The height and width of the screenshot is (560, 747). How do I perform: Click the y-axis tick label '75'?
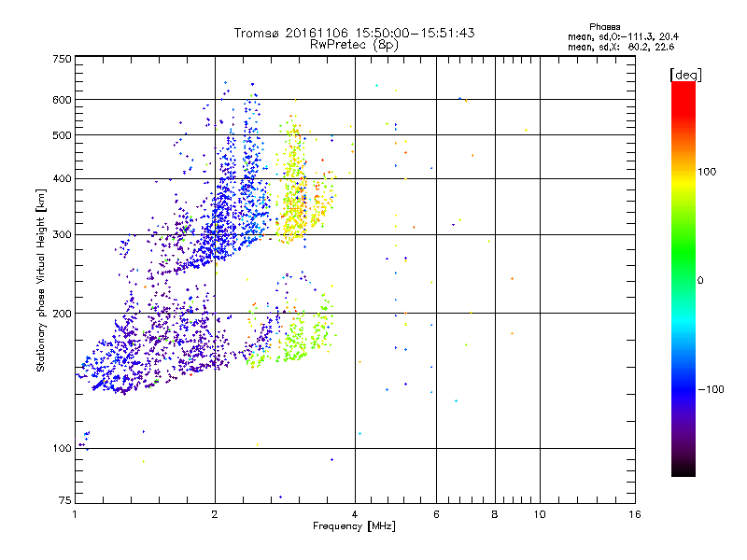[x=65, y=500]
